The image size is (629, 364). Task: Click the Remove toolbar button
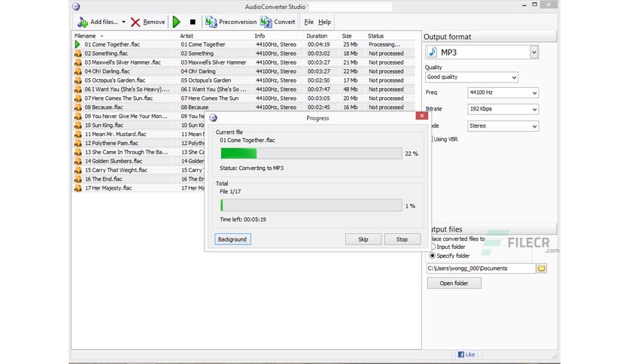(148, 22)
